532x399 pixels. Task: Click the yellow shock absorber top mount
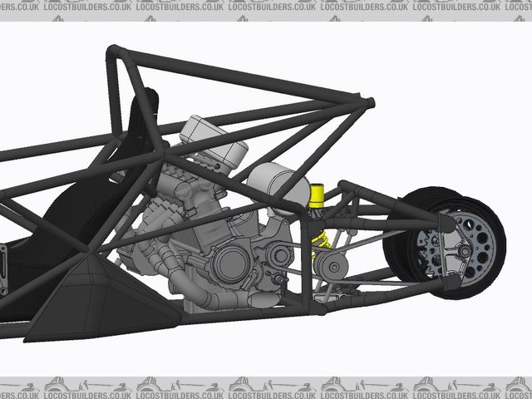[x=317, y=195]
